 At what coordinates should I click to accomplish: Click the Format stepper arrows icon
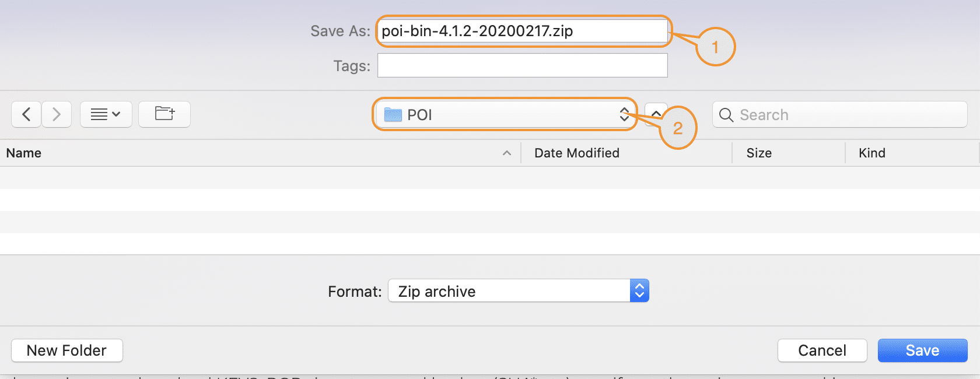pyautogui.click(x=639, y=290)
